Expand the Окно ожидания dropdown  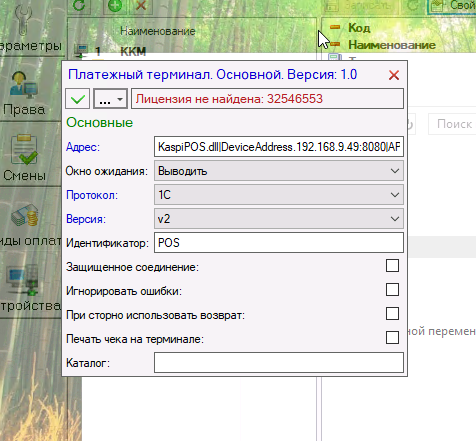point(279,171)
